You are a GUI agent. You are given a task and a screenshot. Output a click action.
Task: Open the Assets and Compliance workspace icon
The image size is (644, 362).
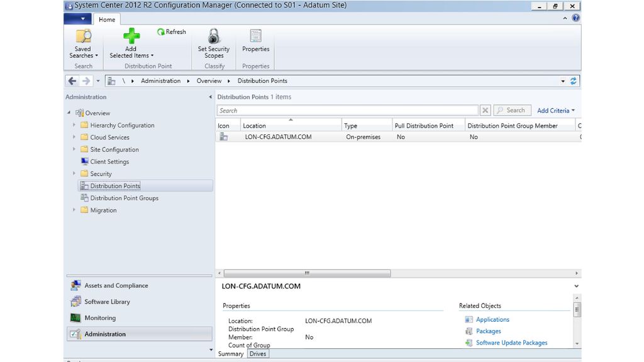(75, 285)
